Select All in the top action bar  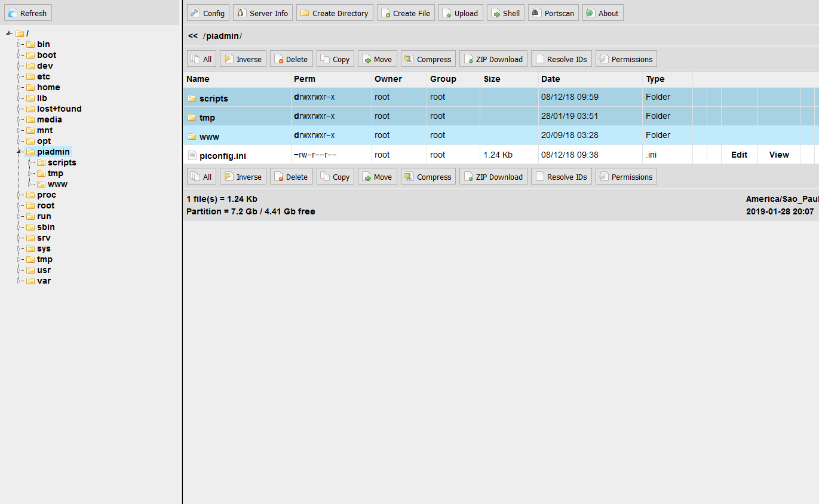pos(201,59)
